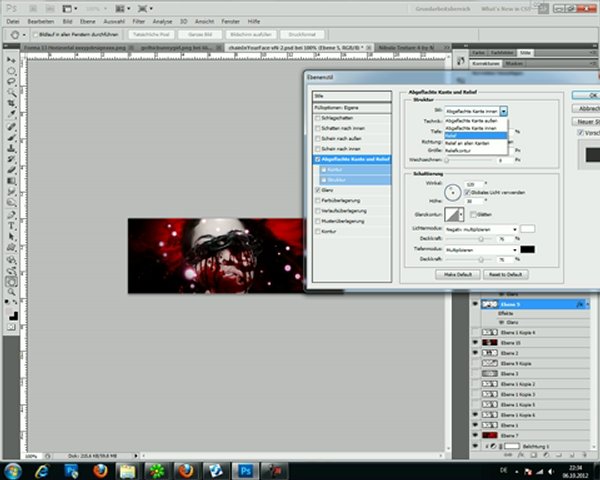Click the black Tiefenmodus color swatch
Viewport: 600px width, 480px height.
(x=528, y=248)
